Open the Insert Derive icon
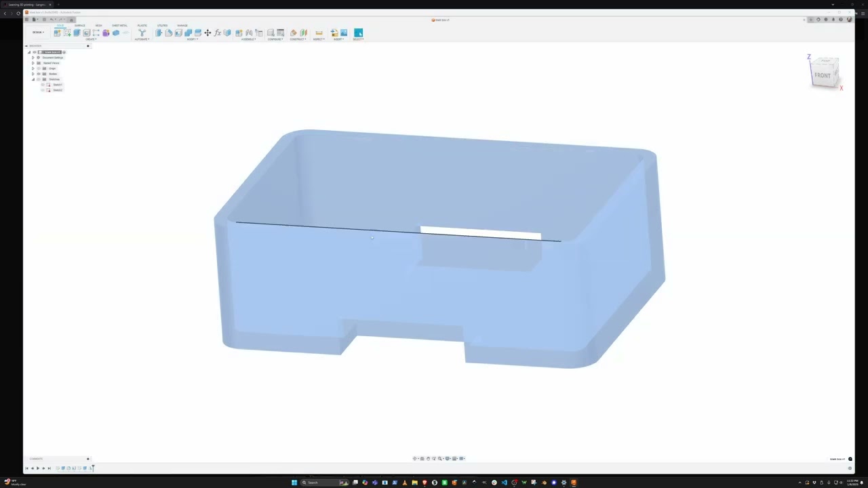868x488 pixels. coord(334,33)
